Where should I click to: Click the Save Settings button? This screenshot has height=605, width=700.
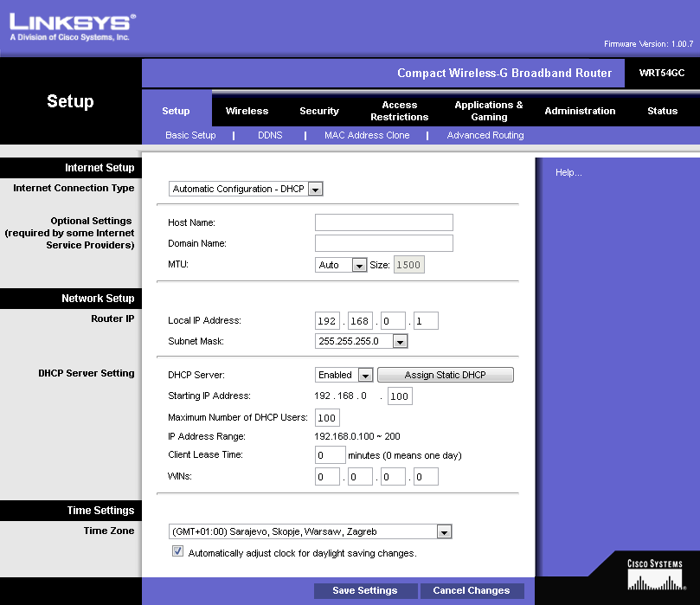click(365, 590)
